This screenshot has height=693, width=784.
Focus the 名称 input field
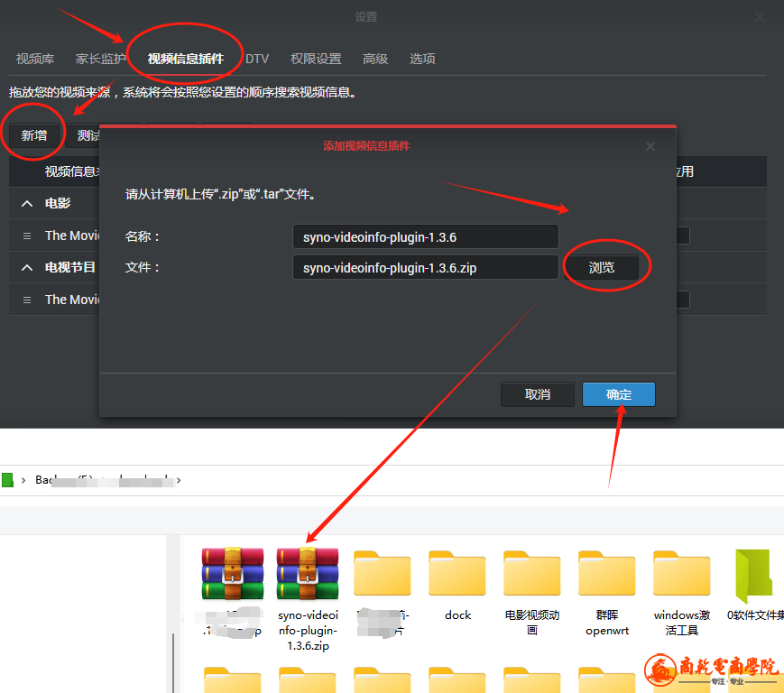pos(426,236)
